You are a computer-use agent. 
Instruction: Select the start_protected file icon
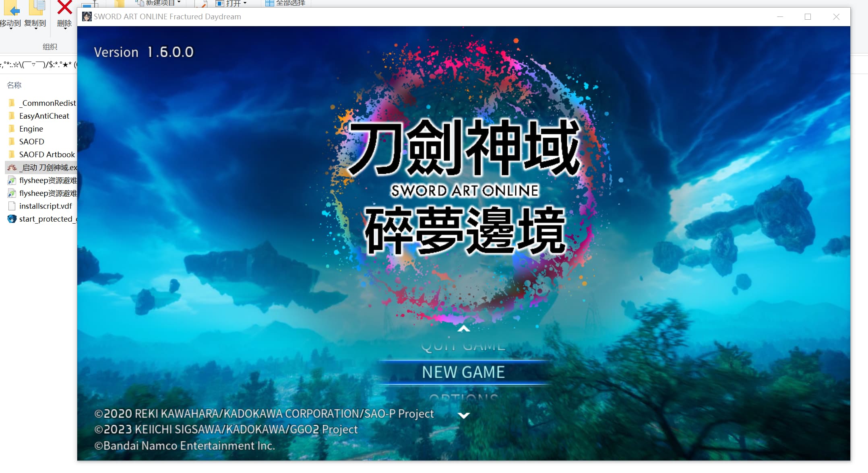pyautogui.click(x=12, y=219)
